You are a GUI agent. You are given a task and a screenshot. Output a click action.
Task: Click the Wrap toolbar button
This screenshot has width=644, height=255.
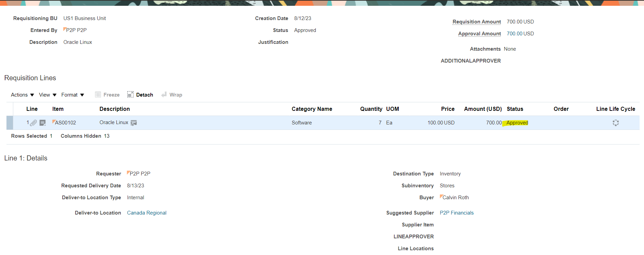(172, 95)
